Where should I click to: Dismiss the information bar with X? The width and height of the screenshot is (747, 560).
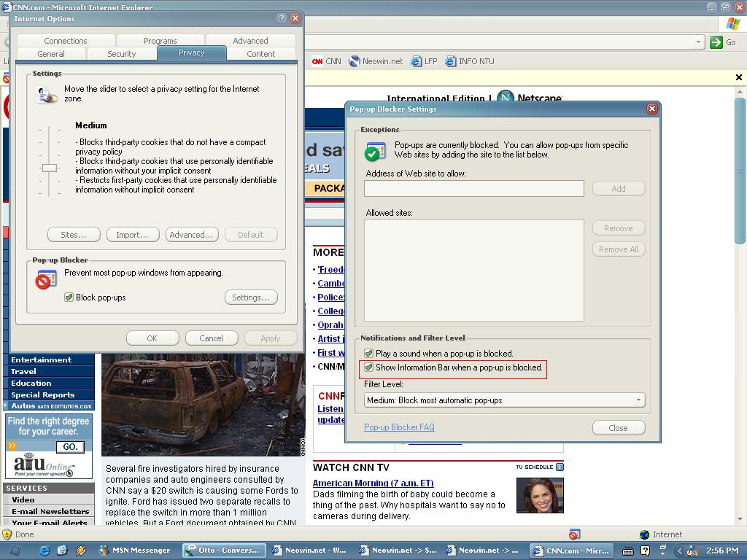(x=739, y=77)
